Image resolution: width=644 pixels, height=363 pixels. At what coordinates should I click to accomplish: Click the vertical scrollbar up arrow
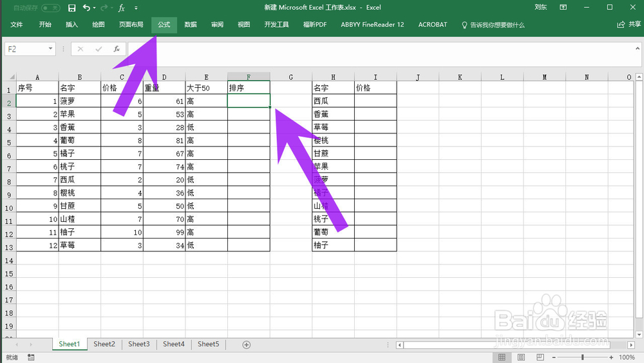[639, 77]
